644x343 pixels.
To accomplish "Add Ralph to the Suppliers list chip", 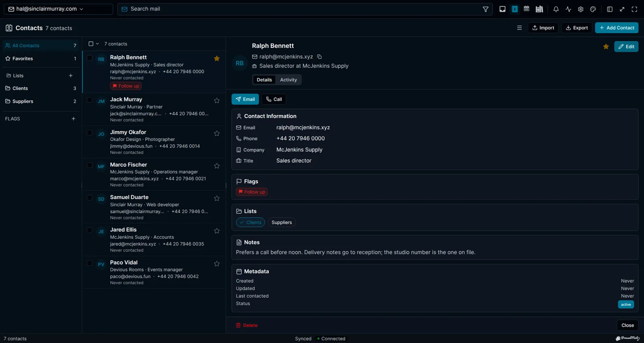I will pos(282,222).
